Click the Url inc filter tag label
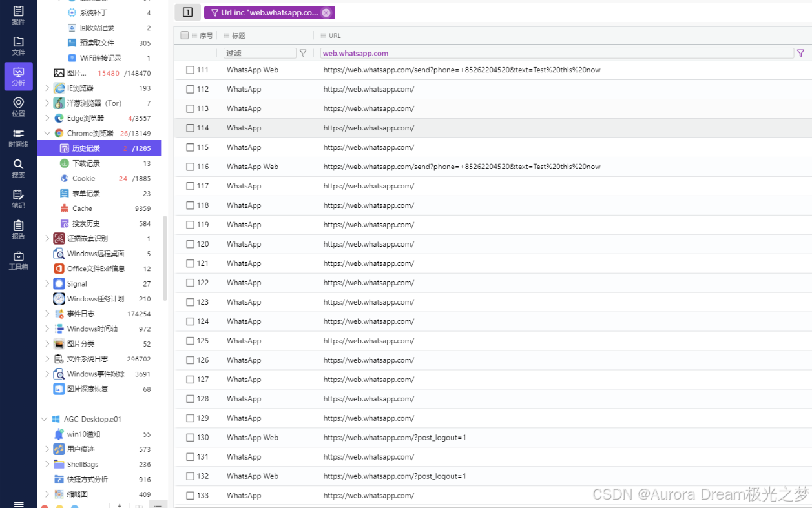812x508 pixels. pos(269,13)
